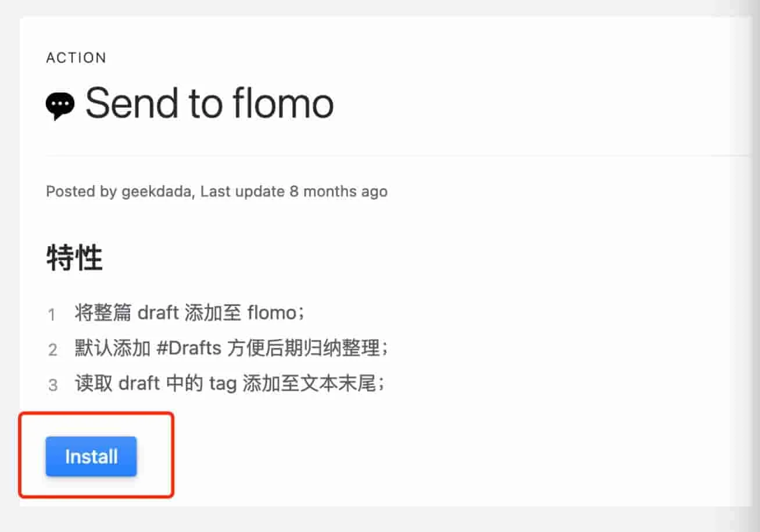Screen dimensions: 760x532
Task: Click the horizontal divider under the title
Action: pyautogui.click(x=399, y=155)
